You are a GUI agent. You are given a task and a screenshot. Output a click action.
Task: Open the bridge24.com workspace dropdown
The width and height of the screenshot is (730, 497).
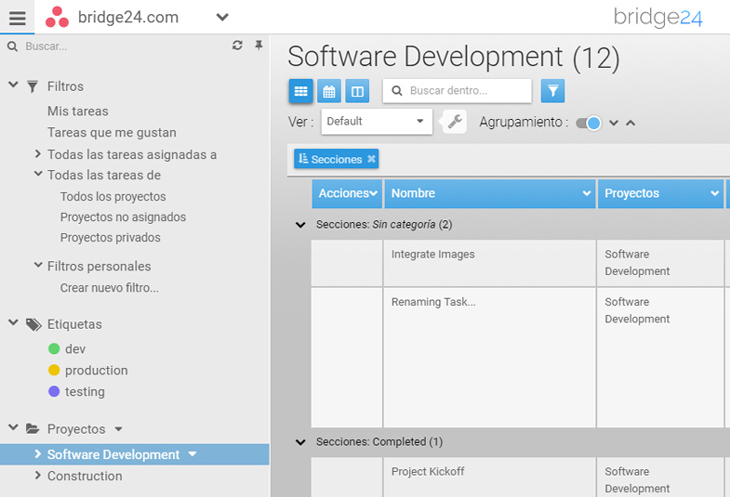point(223,17)
